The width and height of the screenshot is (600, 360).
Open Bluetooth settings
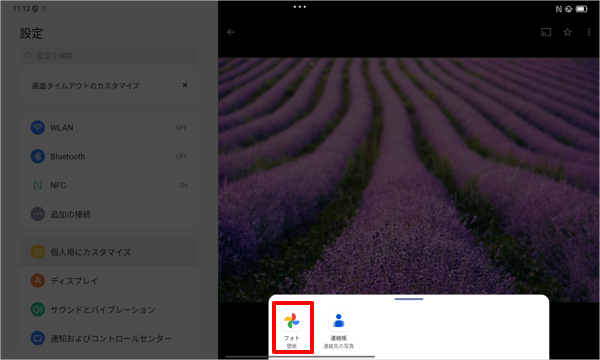tap(109, 156)
